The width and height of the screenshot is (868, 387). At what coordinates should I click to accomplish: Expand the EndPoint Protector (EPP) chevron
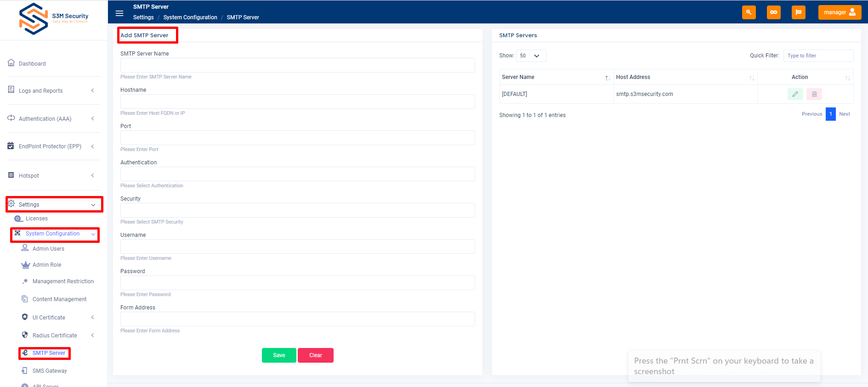coord(92,146)
